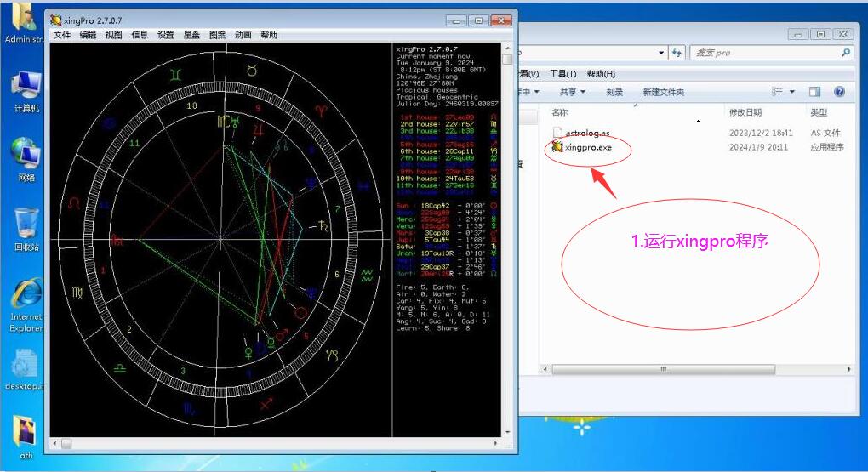This screenshot has height=472, width=868.
Task: Toggle the Explorer preview pane icon
Action: coord(815,92)
